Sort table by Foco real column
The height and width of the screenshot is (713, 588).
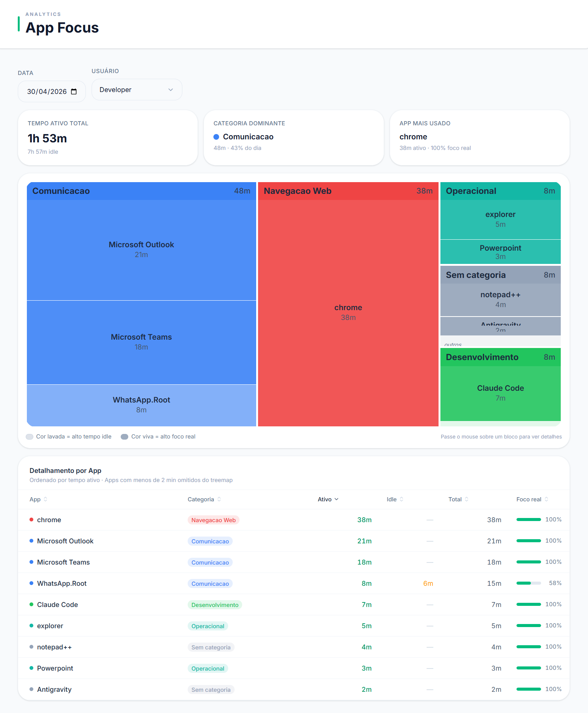(x=532, y=499)
